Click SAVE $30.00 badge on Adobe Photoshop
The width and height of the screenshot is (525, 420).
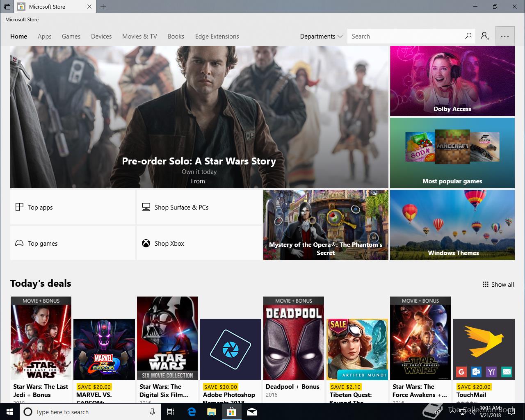[220, 386]
